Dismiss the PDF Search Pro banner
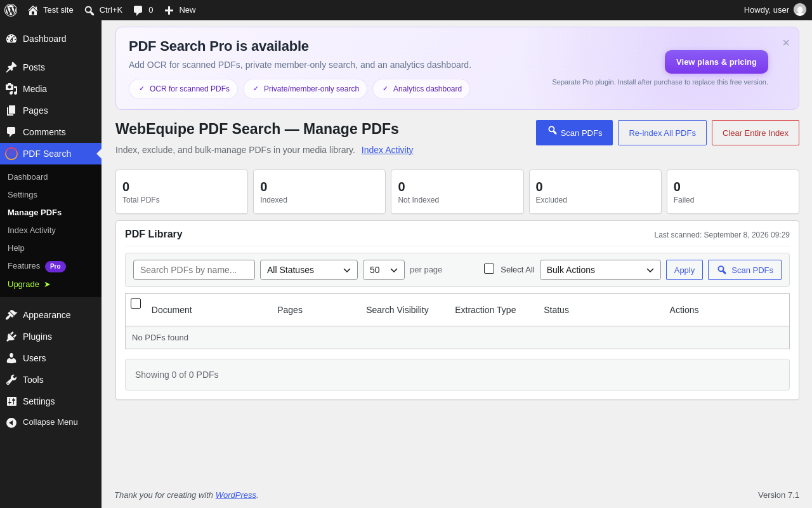This screenshot has height=508, width=812. (786, 43)
